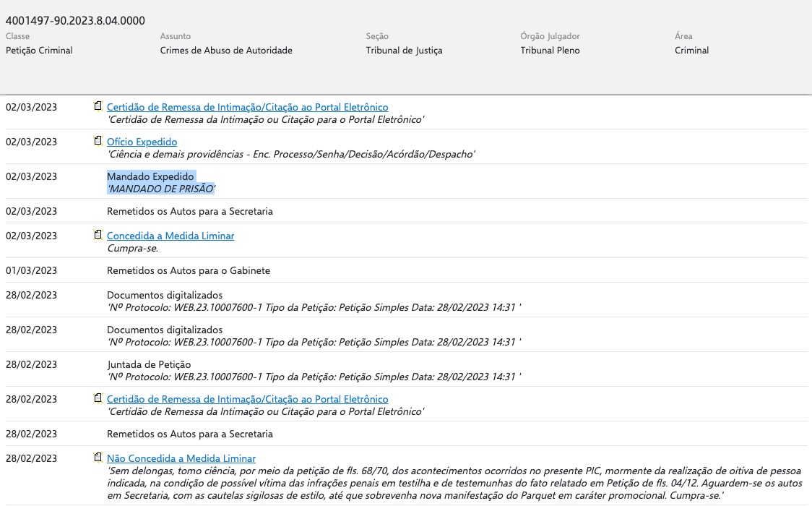Viewport: 812px width, 506px height.
Task: Open the Ofício Expedido link
Action: (x=142, y=142)
